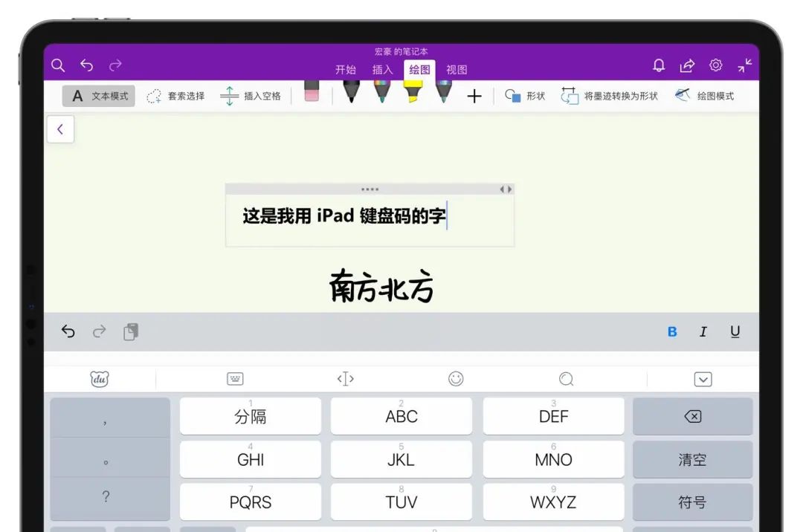The height and width of the screenshot is (532, 803).
Task: Tap 清空 to clear the input
Action: click(x=692, y=459)
